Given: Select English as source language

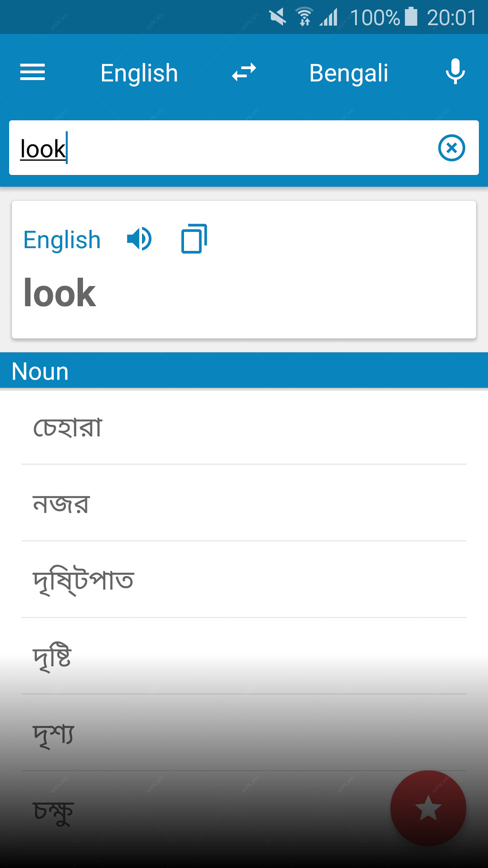Looking at the screenshot, I should click(139, 73).
